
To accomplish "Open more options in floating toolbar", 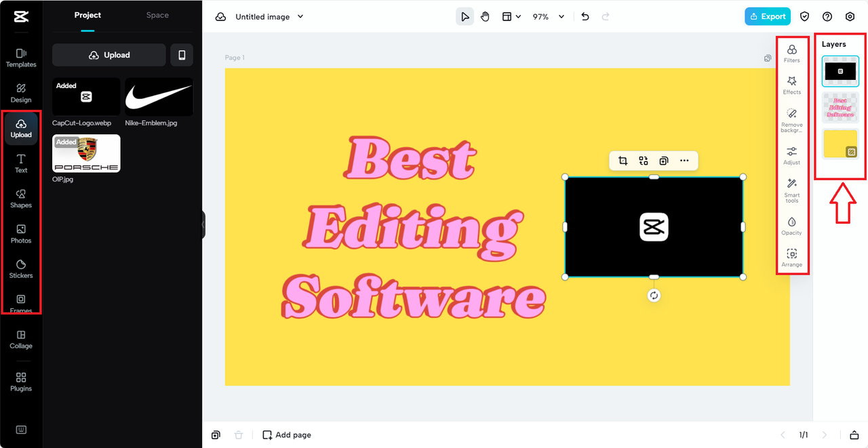I will (x=684, y=161).
